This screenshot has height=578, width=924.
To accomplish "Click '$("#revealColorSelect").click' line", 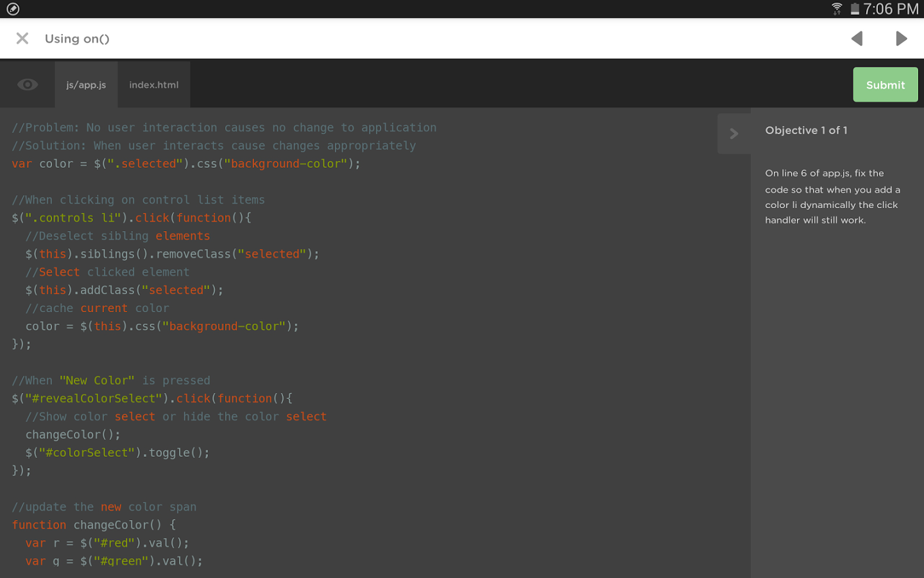I will (x=152, y=398).
